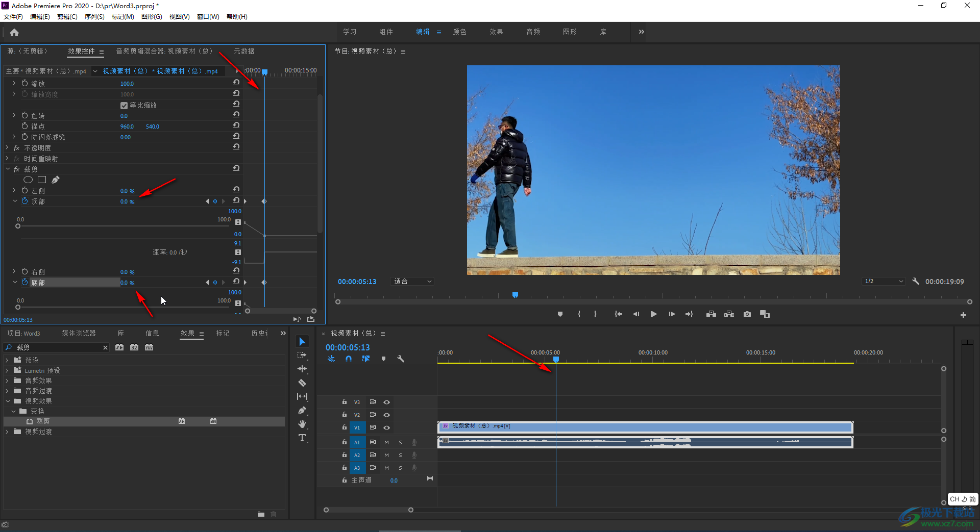This screenshot has height=532, width=980.
Task: Go to Out point in Program monitor
Action: coord(689,314)
